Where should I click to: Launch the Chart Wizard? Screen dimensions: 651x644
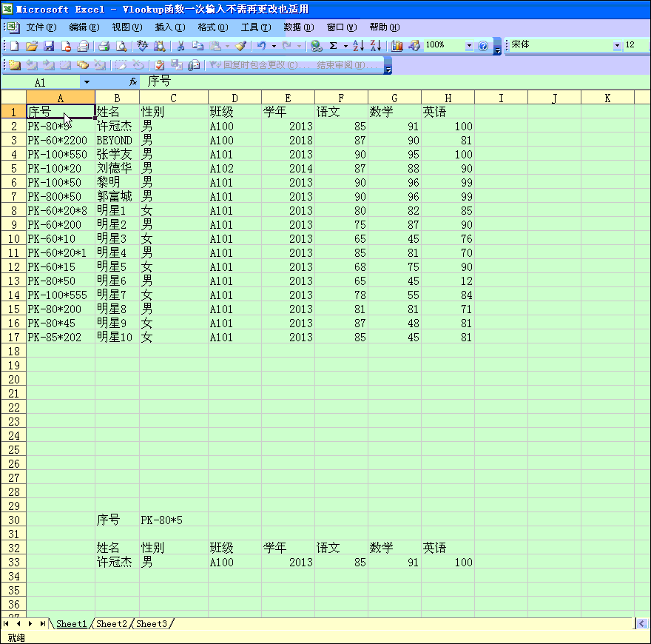[x=396, y=45]
